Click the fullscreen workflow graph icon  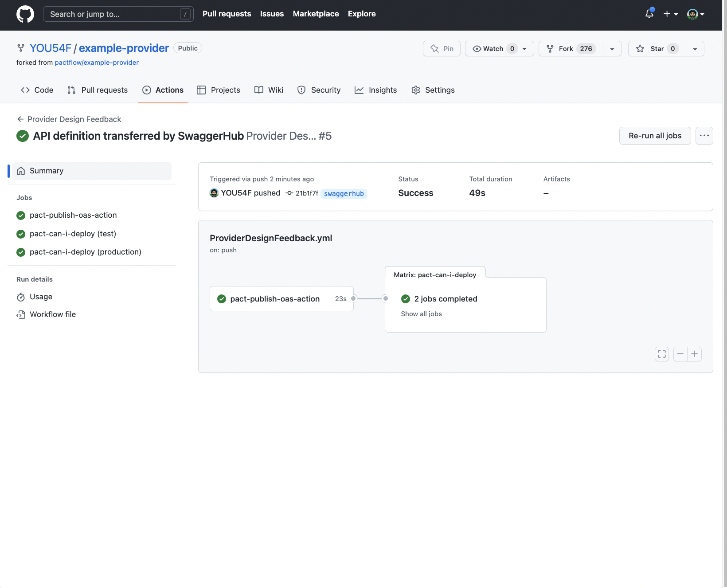pyautogui.click(x=661, y=354)
